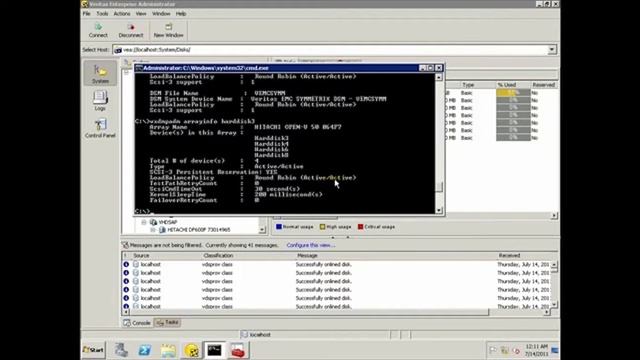Viewport: 640px width, 360px height.
Task: Click the Configure this view link
Action: pyautogui.click(x=311, y=245)
